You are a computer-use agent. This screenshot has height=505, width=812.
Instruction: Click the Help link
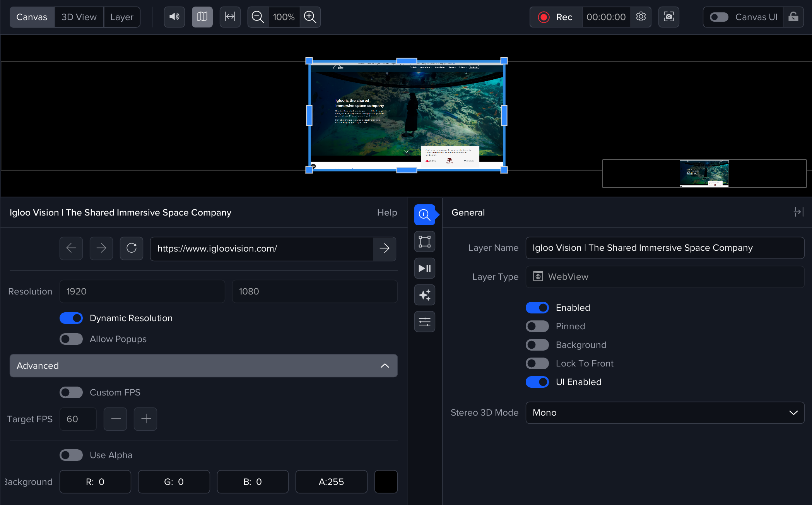[x=387, y=212]
